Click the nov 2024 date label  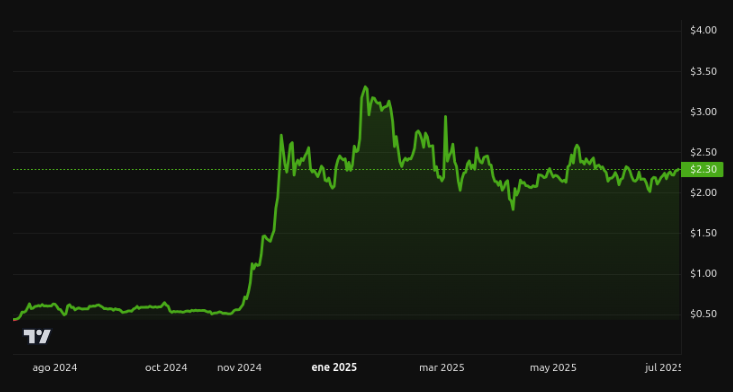point(239,368)
